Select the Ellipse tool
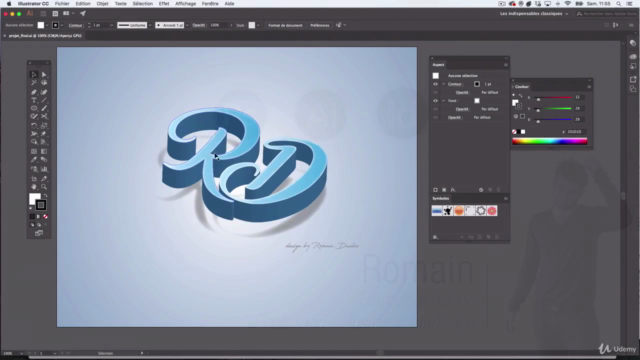Viewport: 640px width, 360px height. pos(34,109)
